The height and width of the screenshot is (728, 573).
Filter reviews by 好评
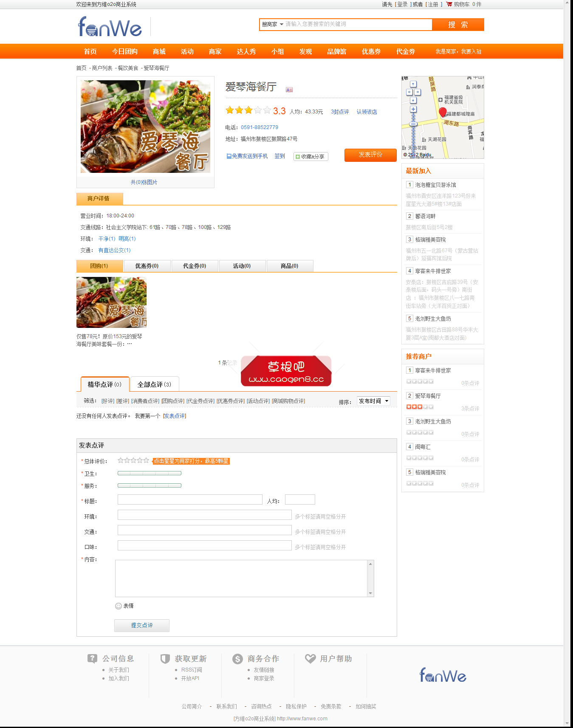coord(108,401)
